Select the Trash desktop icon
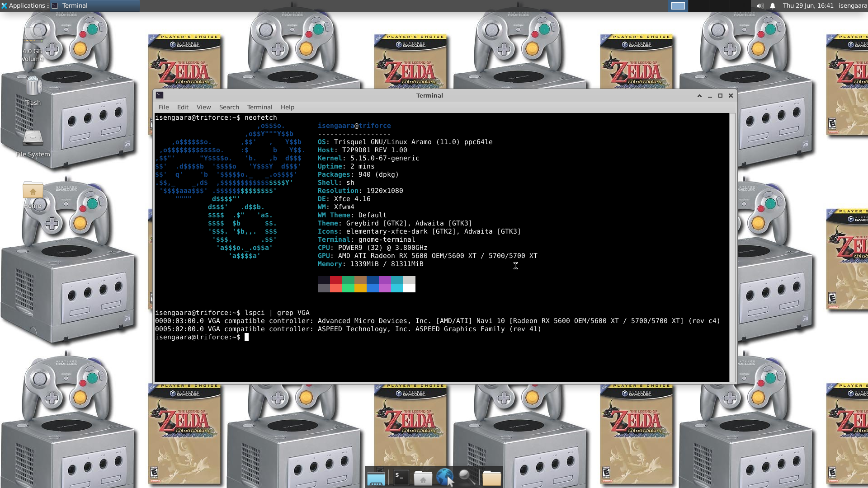 [33, 90]
